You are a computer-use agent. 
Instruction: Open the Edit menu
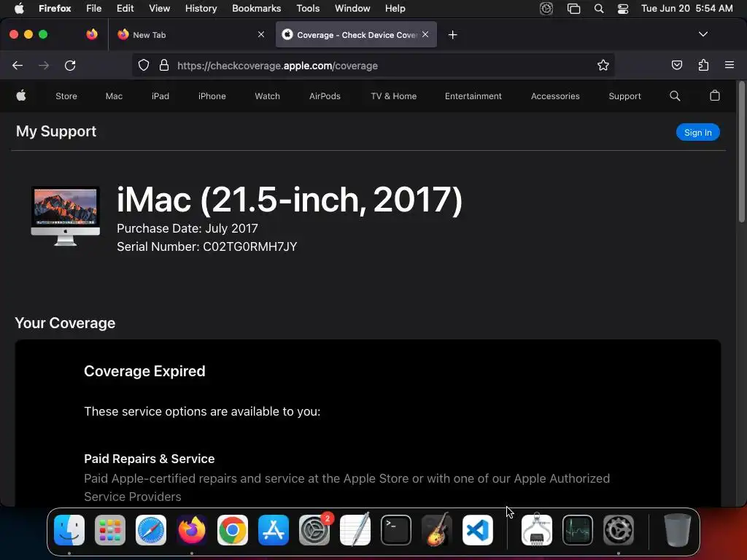[x=125, y=9]
